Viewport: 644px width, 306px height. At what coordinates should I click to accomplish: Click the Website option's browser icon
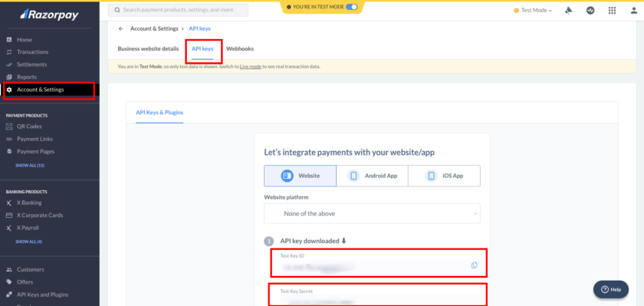287,176
